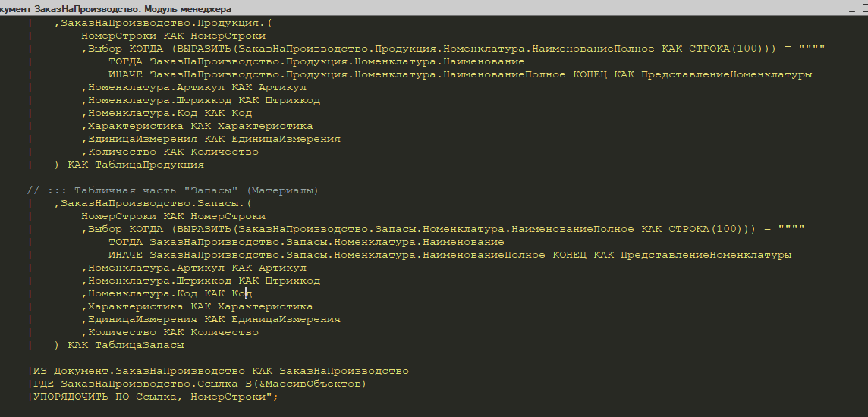
Task: Click the 'Номенклатура.Код КАК Код' line containing the text cursor
Action: (x=167, y=293)
